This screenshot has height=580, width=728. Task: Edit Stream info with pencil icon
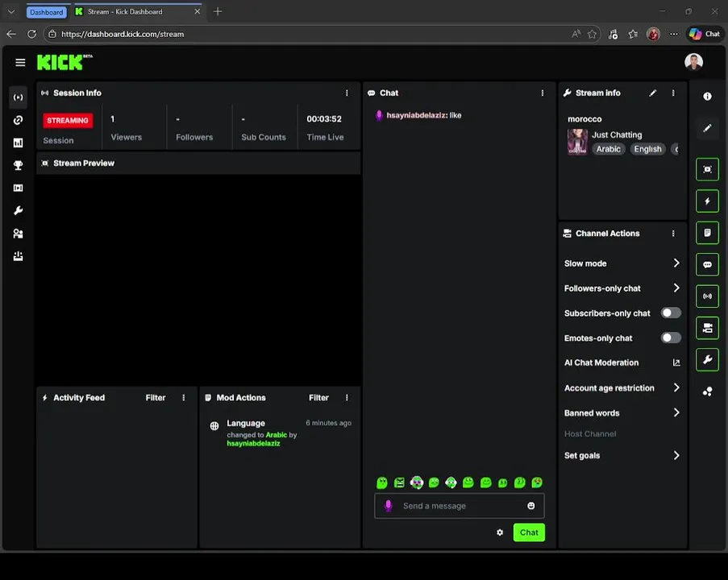653,93
